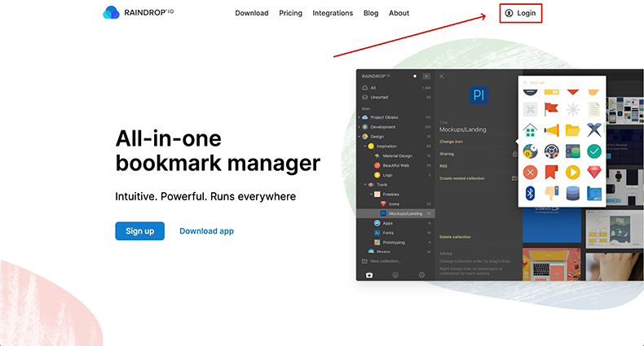Viewport: 644px width, 346px height.
Task: Open the Blog
Action: coord(371,13)
